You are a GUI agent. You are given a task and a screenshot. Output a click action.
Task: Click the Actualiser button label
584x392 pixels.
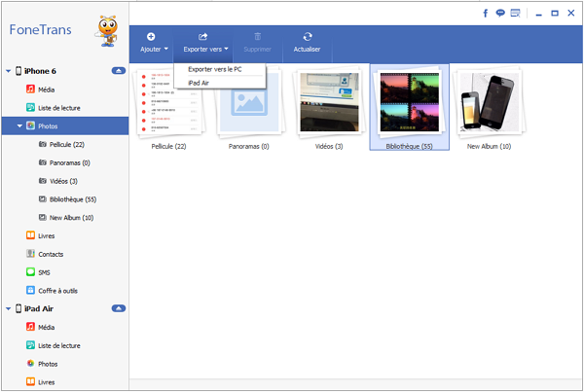[307, 50]
